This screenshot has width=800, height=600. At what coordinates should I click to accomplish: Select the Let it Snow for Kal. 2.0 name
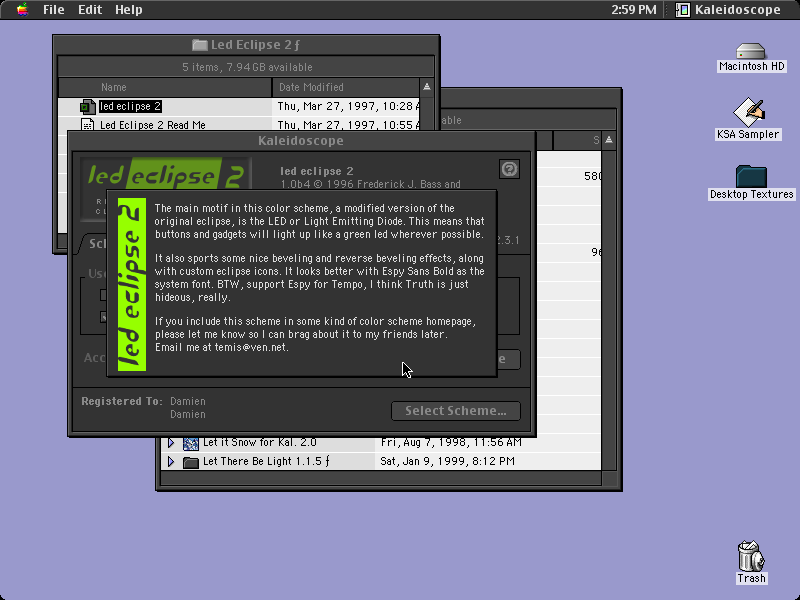(x=260, y=442)
